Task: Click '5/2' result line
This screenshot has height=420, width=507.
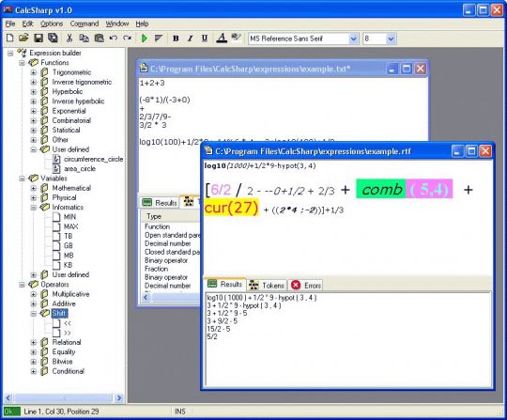Action: tap(212, 336)
